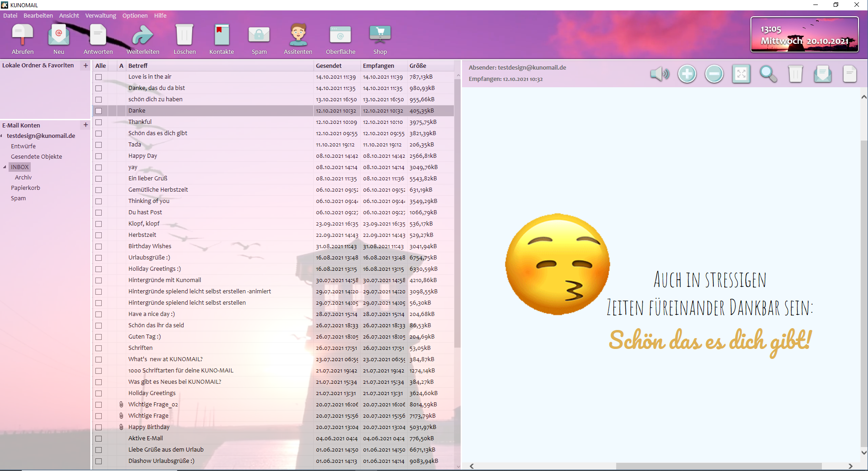This screenshot has width=868, height=471.
Task: Click the clock and date widget
Action: pyautogui.click(x=805, y=35)
